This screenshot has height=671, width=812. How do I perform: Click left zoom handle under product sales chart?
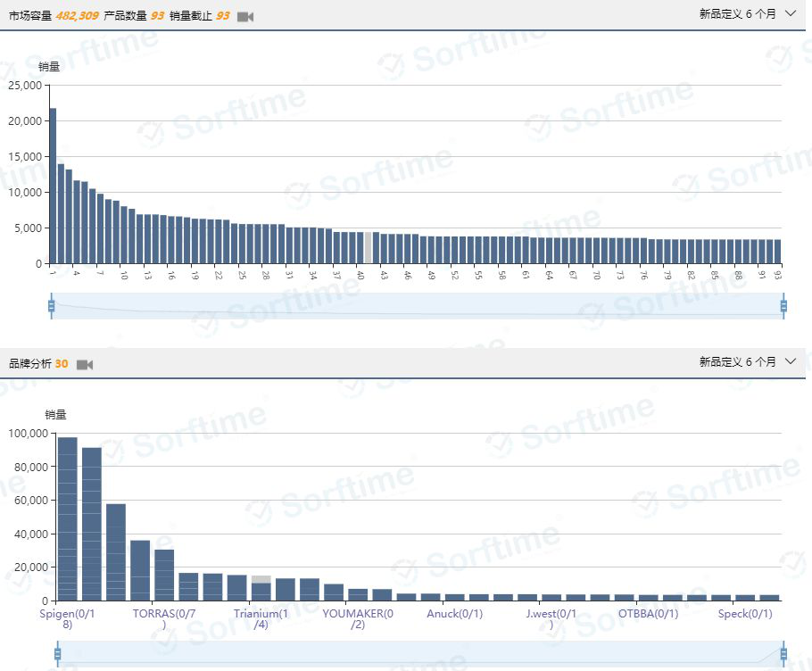click(x=51, y=306)
